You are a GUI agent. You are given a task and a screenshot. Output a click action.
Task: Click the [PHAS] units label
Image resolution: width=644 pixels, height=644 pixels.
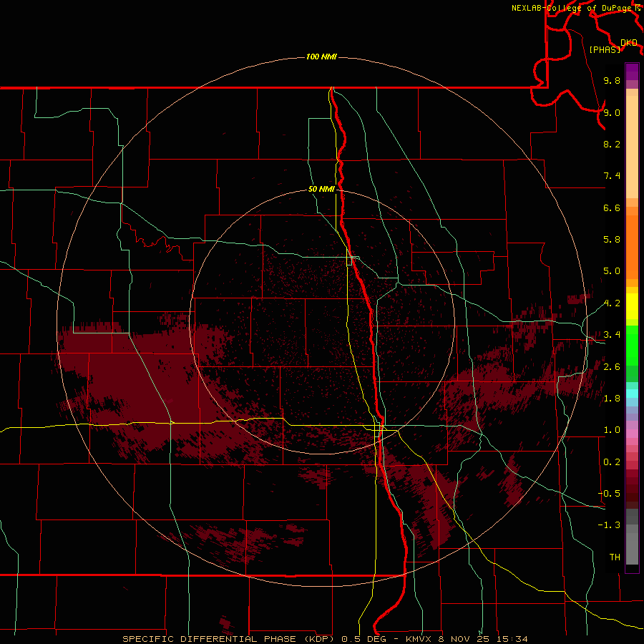point(605,49)
